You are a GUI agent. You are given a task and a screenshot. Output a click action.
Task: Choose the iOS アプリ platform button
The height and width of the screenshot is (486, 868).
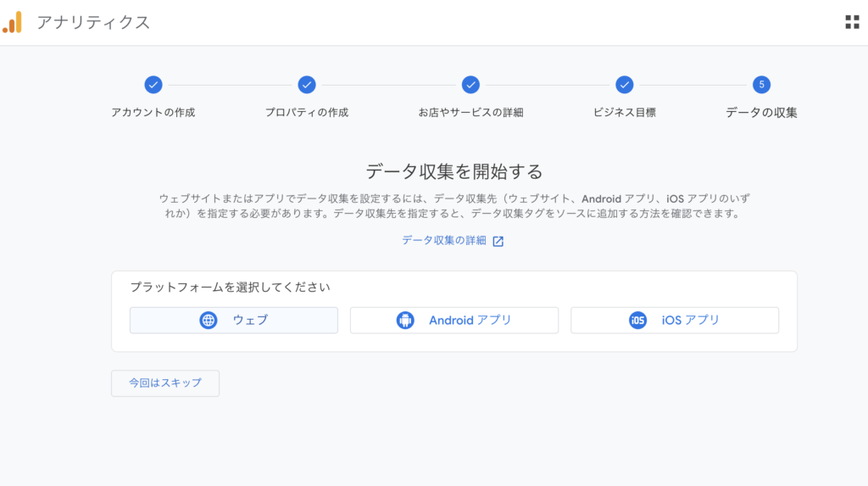[674, 321]
